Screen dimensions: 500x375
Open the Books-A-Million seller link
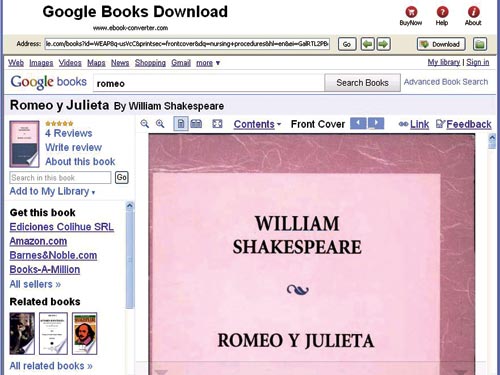(45, 270)
